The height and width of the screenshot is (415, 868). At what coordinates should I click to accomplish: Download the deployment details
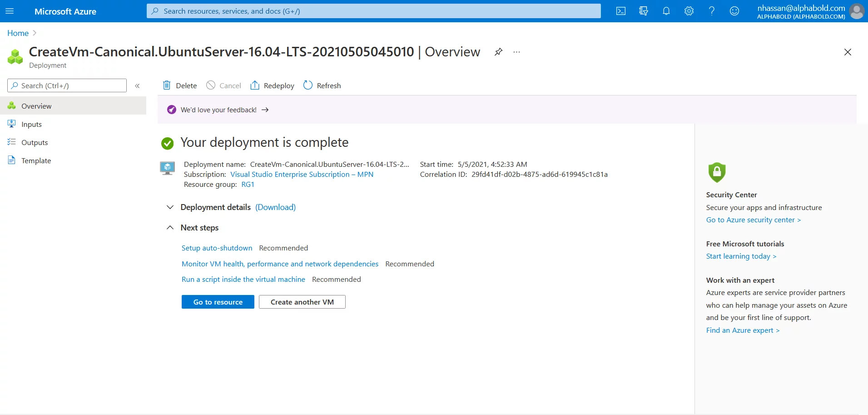click(275, 207)
